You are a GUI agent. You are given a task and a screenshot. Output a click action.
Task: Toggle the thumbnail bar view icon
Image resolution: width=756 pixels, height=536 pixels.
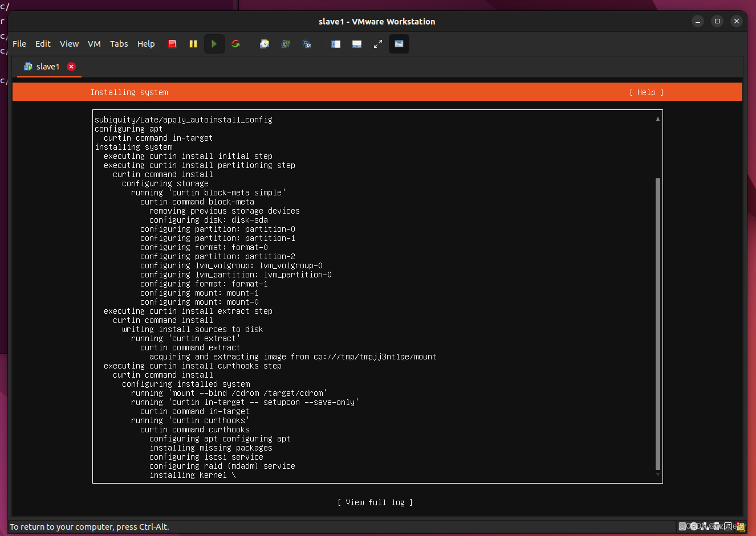[357, 44]
